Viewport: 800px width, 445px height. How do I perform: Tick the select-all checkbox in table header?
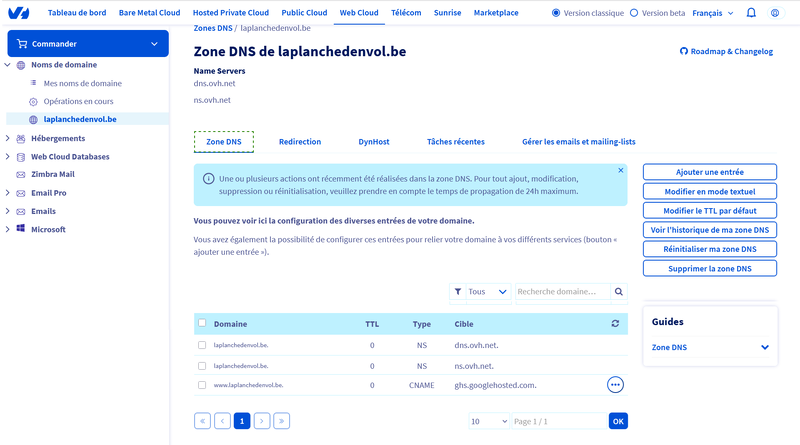click(x=202, y=323)
